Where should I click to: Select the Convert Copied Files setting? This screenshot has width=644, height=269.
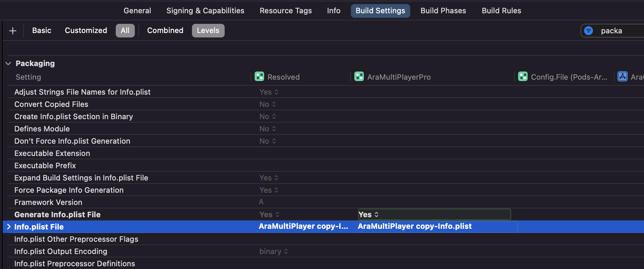click(51, 104)
